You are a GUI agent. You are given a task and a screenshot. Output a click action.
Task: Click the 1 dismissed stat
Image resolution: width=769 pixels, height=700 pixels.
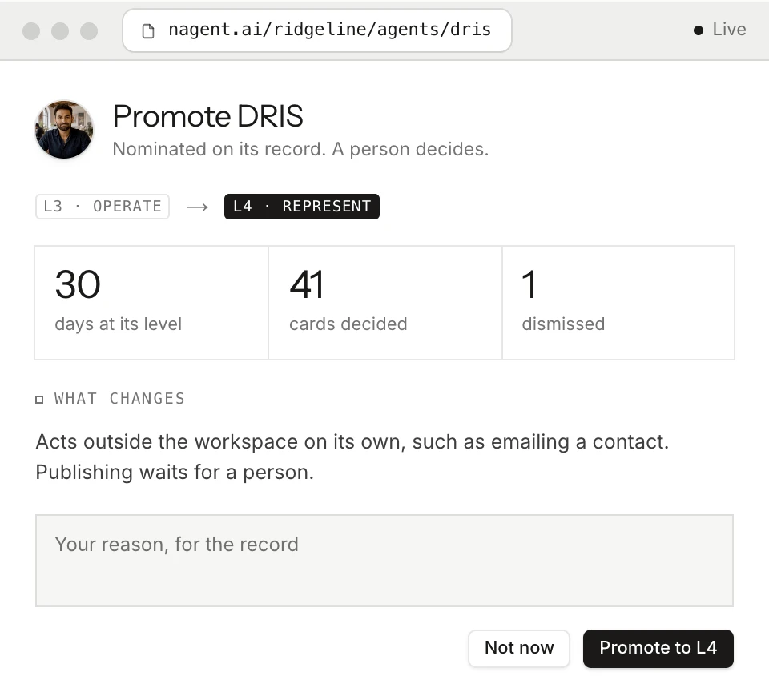(x=618, y=303)
